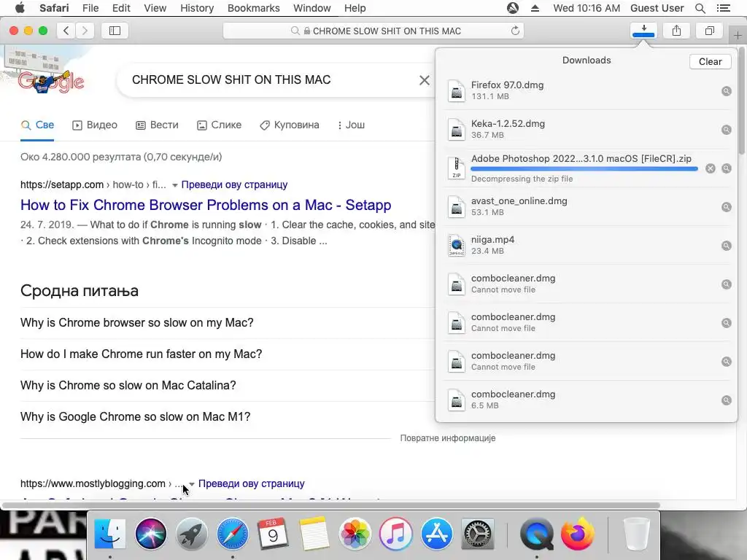Clear the Google search box with X
The width and height of the screenshot is (747, 560).
[x=425, y=80]
